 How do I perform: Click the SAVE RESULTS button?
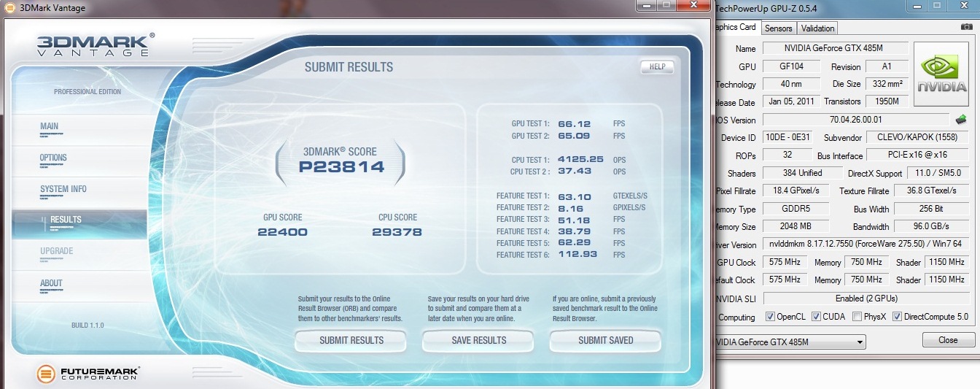478,340
